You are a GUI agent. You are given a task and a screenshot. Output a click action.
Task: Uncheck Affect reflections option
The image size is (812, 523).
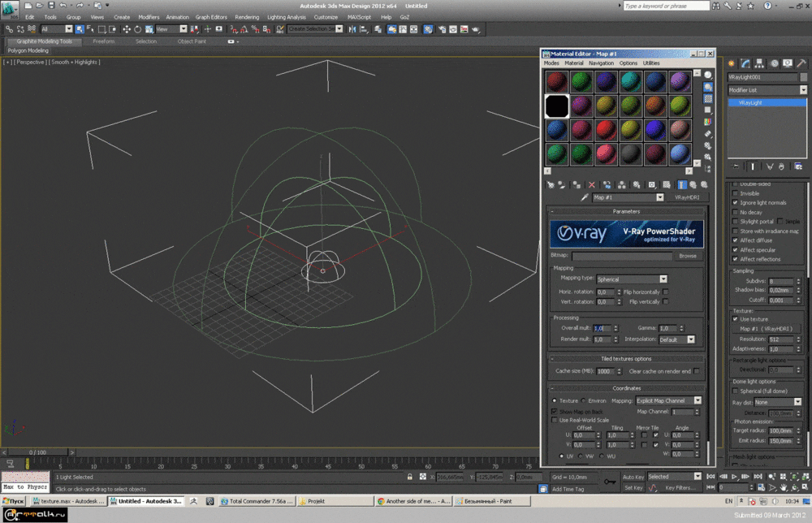click(x=735, y=259)
